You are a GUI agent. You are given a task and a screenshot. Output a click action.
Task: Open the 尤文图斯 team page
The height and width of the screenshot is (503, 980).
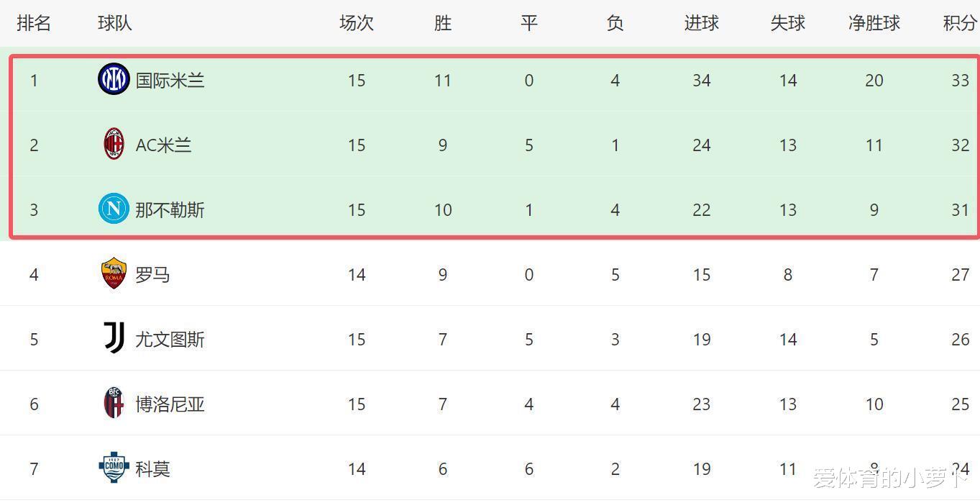tap(170, 339)
